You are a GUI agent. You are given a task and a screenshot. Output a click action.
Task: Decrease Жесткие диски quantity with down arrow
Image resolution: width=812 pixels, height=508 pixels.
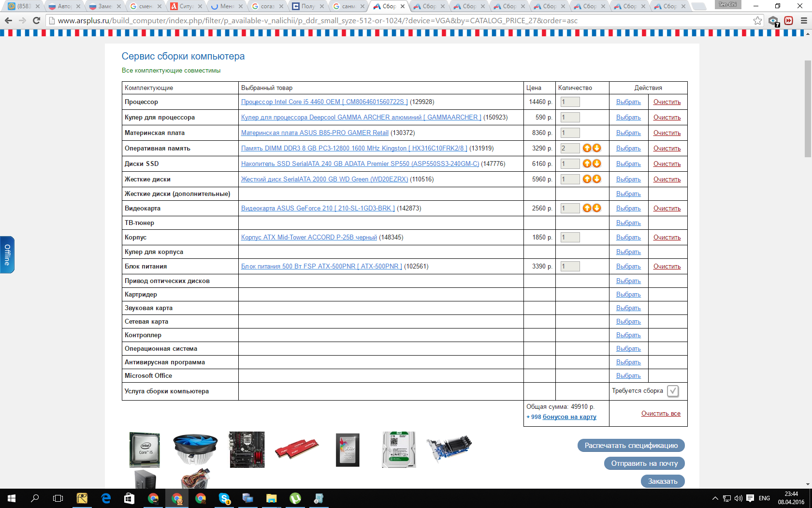(x=597, y=179)
